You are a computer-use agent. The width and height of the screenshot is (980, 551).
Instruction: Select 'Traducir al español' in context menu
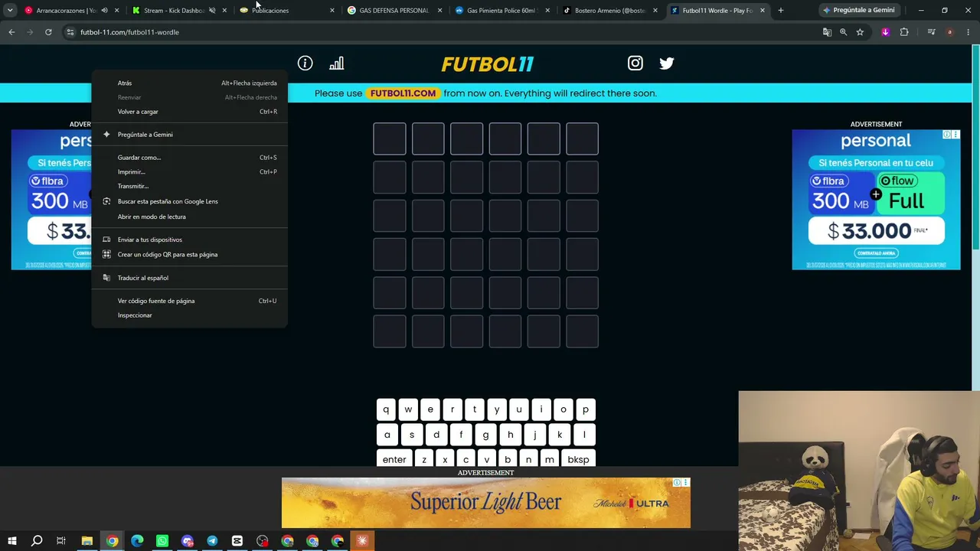[190, 278]
